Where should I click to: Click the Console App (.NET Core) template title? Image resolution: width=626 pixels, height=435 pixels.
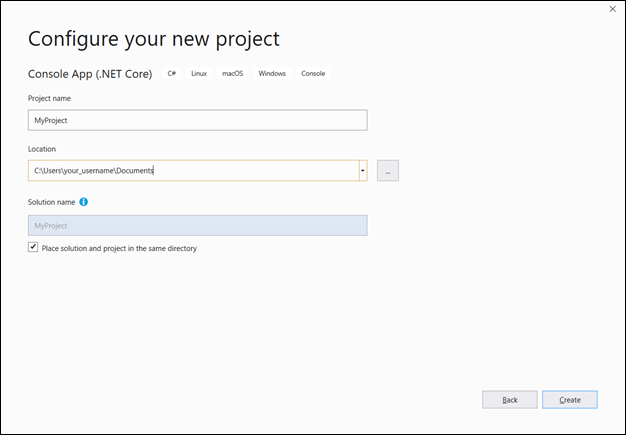click(90, 74)
